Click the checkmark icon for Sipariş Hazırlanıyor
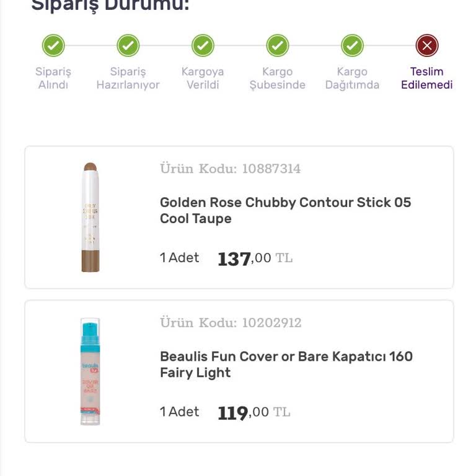476x476 pixels. pyautogui.click(x=128, y=45)
